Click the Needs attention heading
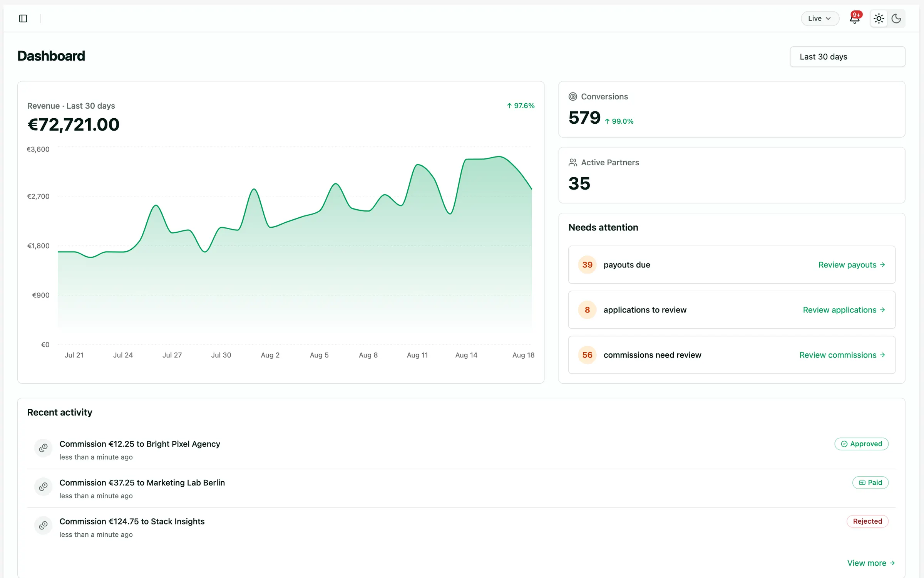The image size is (924, 578). click(x=603, y=227)
